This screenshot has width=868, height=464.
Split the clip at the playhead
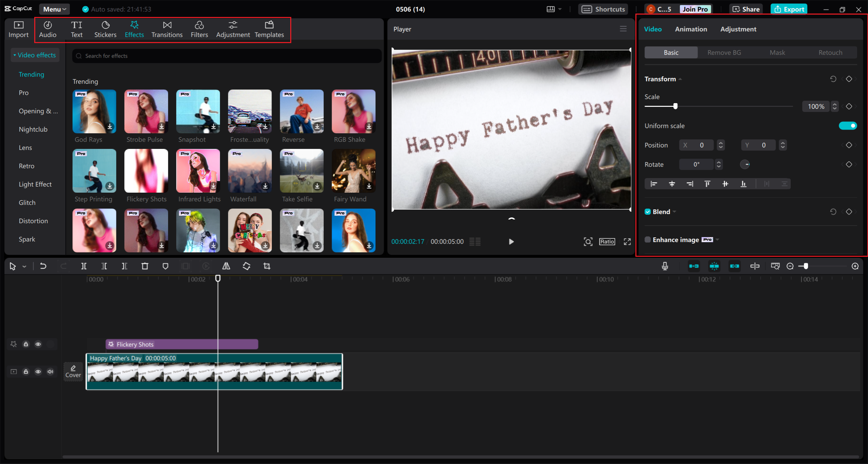(84, 266)
